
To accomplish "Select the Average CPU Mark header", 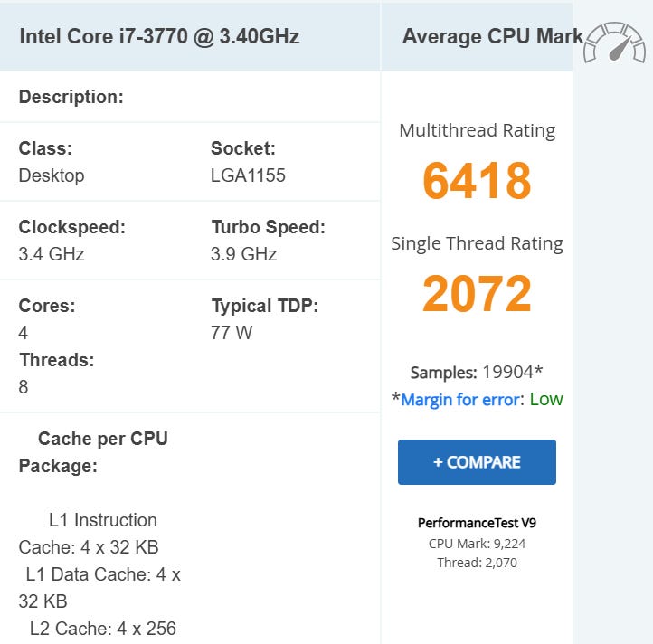I will click(x=492, y=36).
